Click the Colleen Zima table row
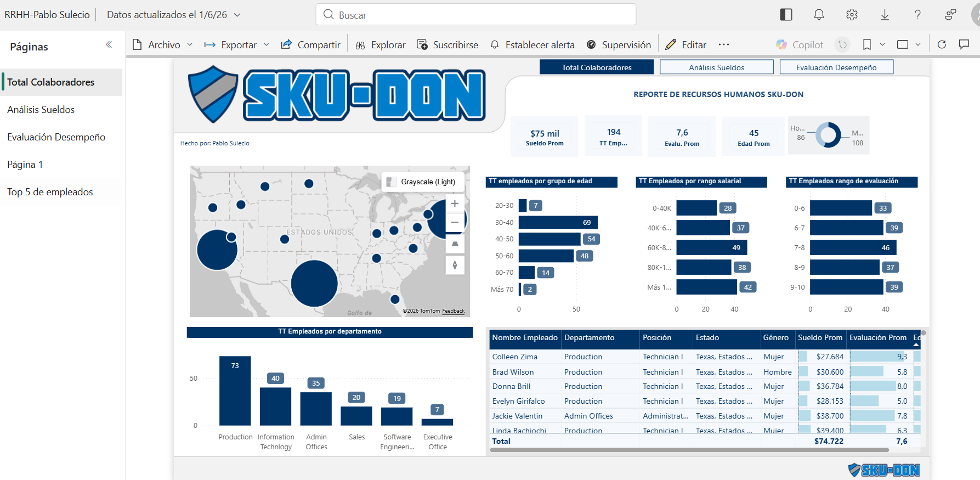This screenshot has width=980, height=480. [705, 357]
